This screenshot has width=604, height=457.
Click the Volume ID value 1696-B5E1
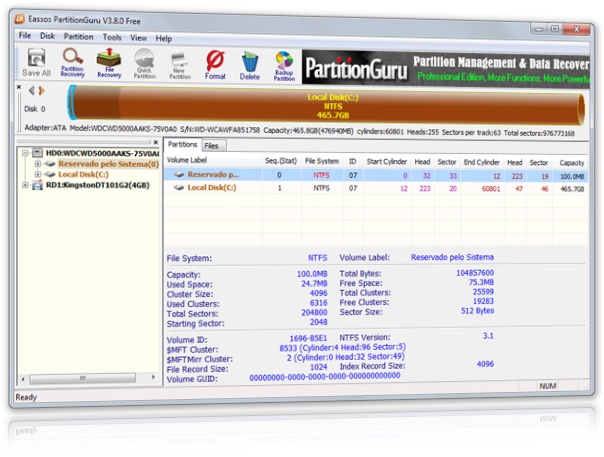tap(308, 338)
